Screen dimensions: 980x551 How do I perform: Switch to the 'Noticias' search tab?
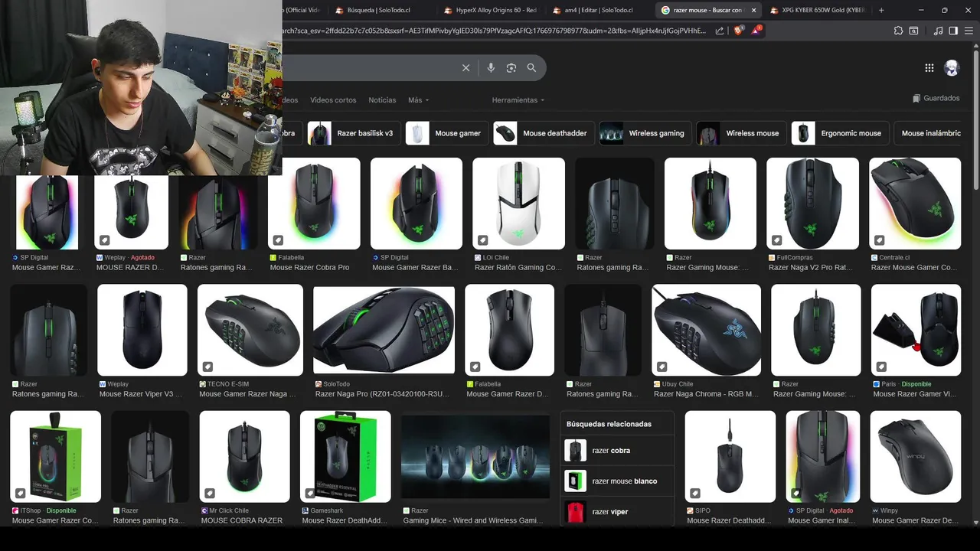(382, 100)
